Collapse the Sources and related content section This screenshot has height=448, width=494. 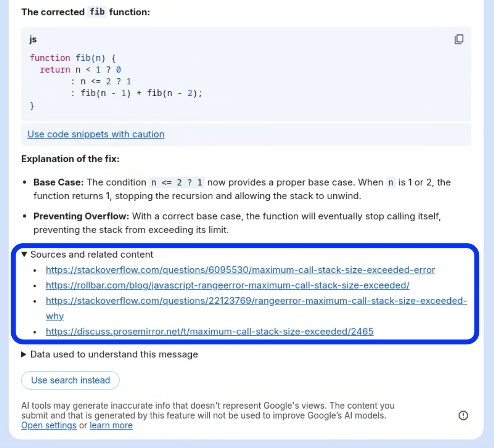24,255
